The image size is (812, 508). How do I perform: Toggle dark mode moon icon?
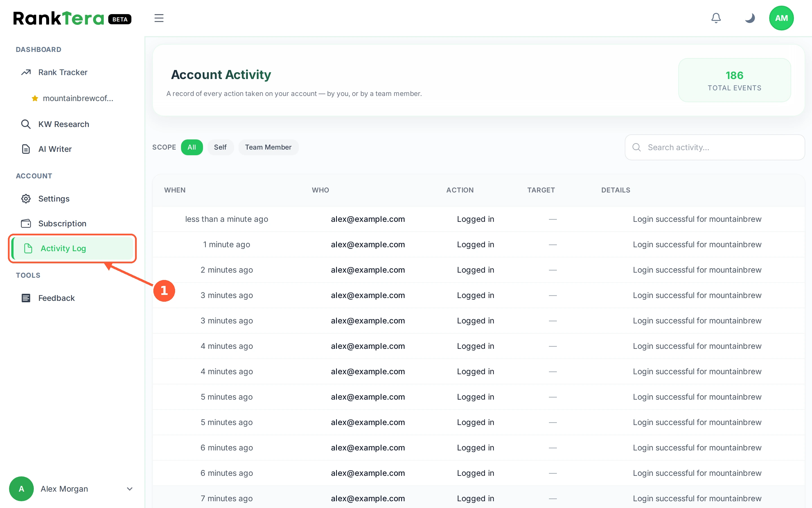coord(750,18)
